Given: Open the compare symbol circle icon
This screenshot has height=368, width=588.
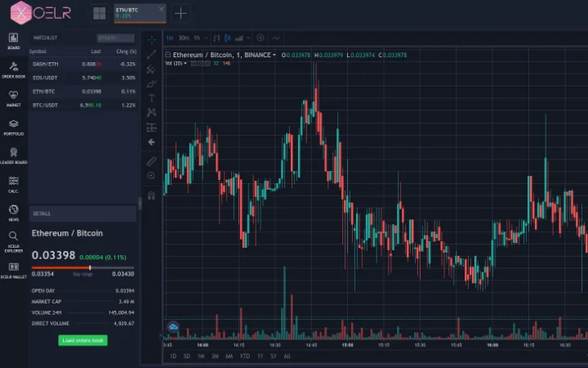Looking at the screenshot, I should click(261, 38).
